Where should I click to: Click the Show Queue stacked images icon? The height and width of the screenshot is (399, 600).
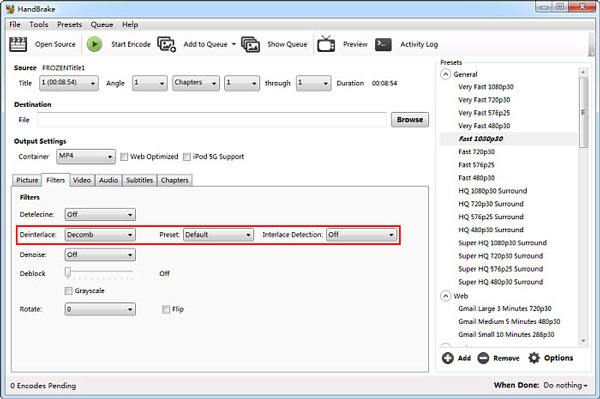click(x=250, y=44)
